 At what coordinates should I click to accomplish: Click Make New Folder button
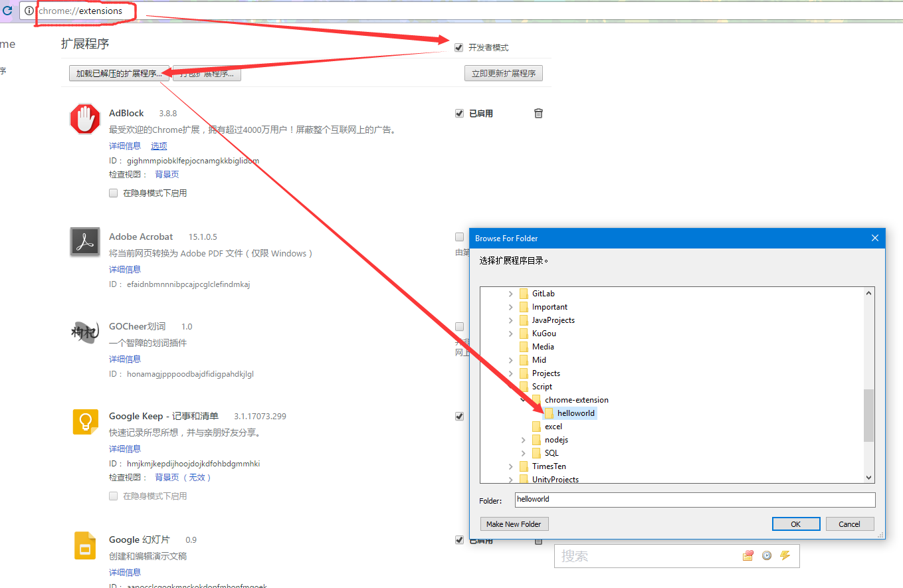[x=514, y=524]
